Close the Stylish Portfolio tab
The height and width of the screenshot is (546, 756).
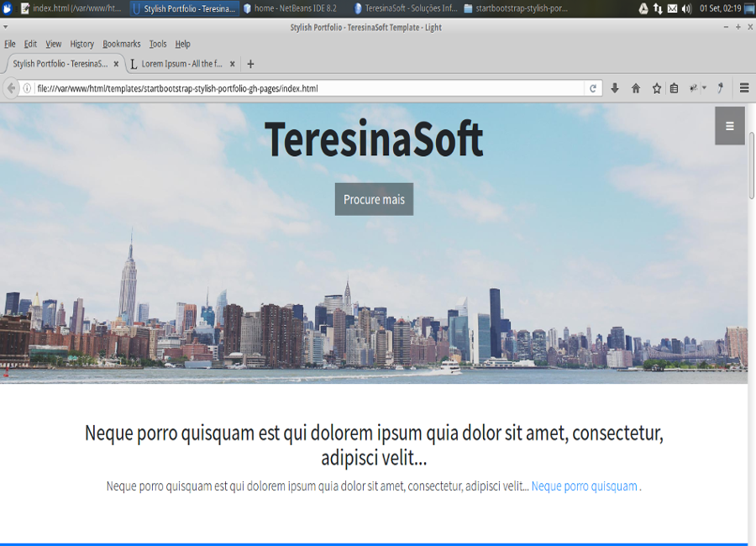click(x=116, y=64)
